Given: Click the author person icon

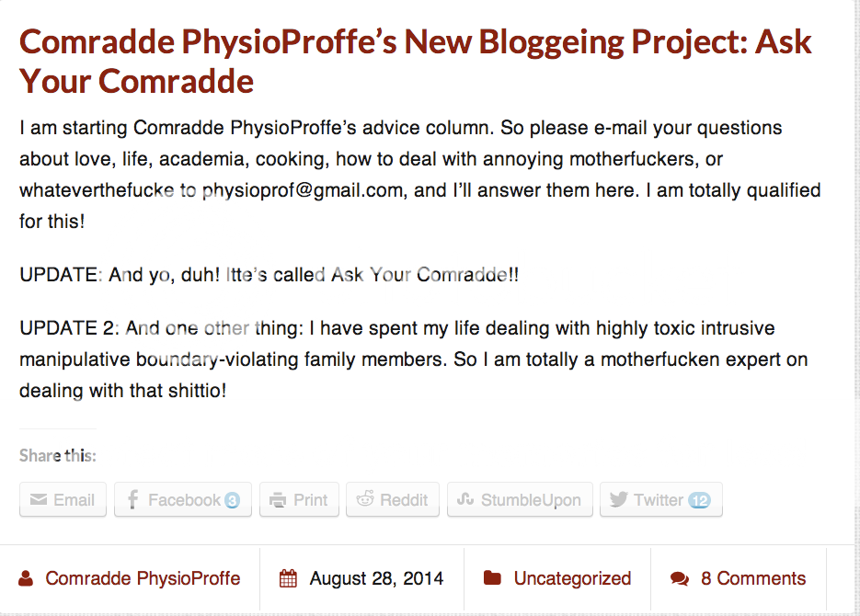Looking at the screenshot, I should [26, 578].
